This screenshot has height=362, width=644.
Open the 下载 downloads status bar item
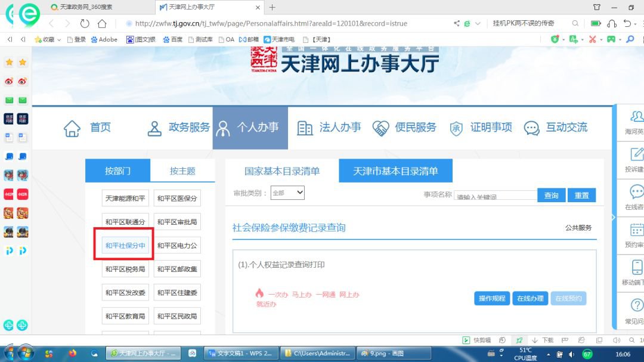tap(543, 340)
